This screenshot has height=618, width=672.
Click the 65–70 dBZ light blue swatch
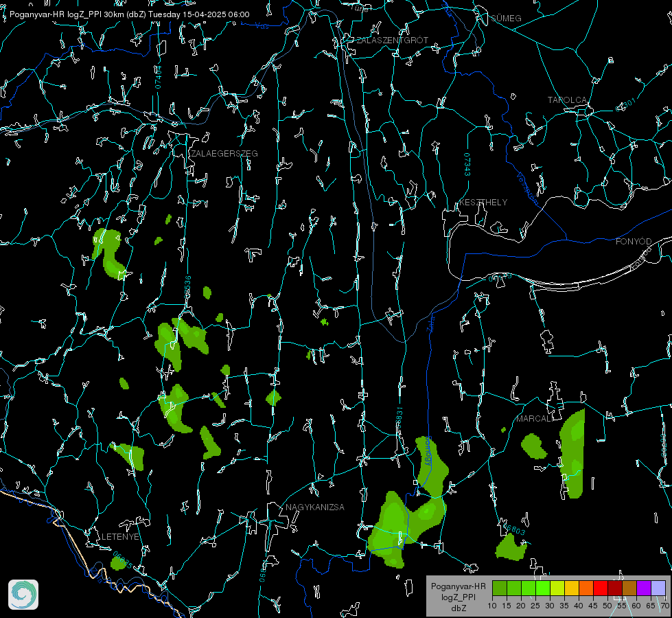coord(658,588)
